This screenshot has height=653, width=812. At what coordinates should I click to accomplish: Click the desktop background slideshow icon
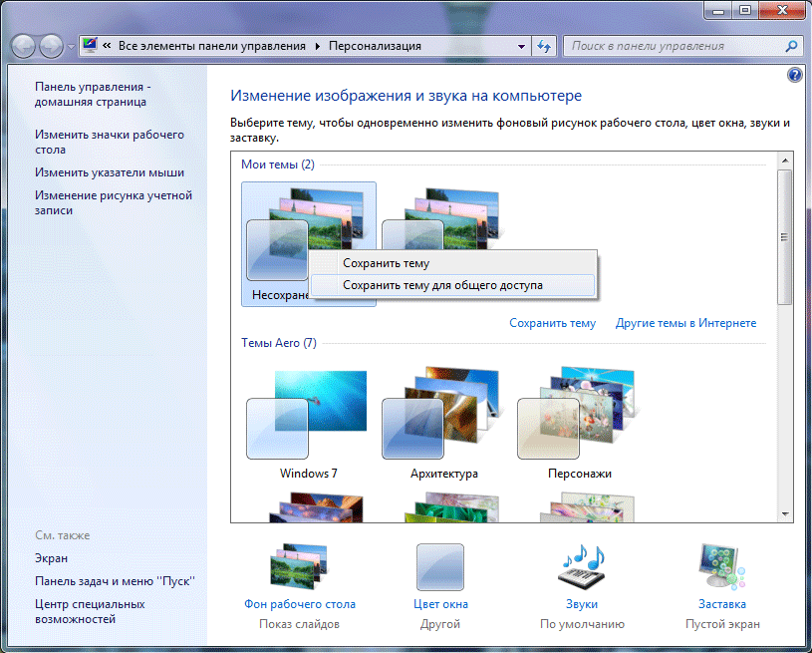[299, 566]
